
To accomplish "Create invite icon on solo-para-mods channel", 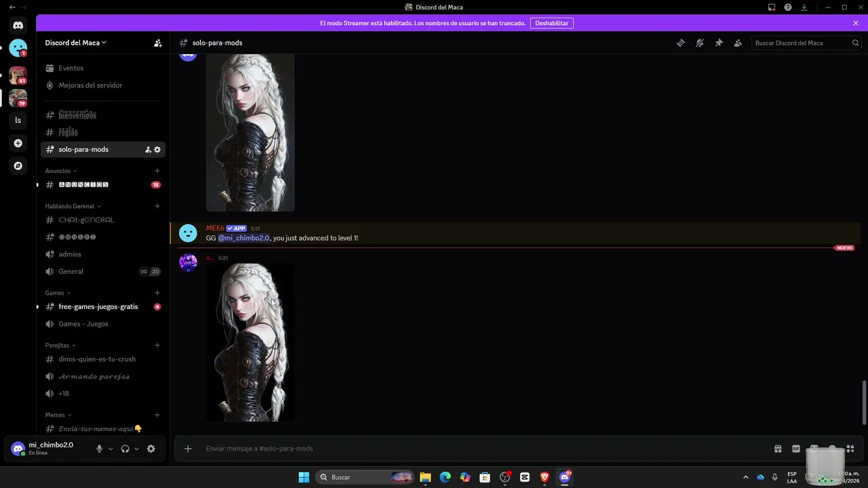I will [x=148, y=150].
